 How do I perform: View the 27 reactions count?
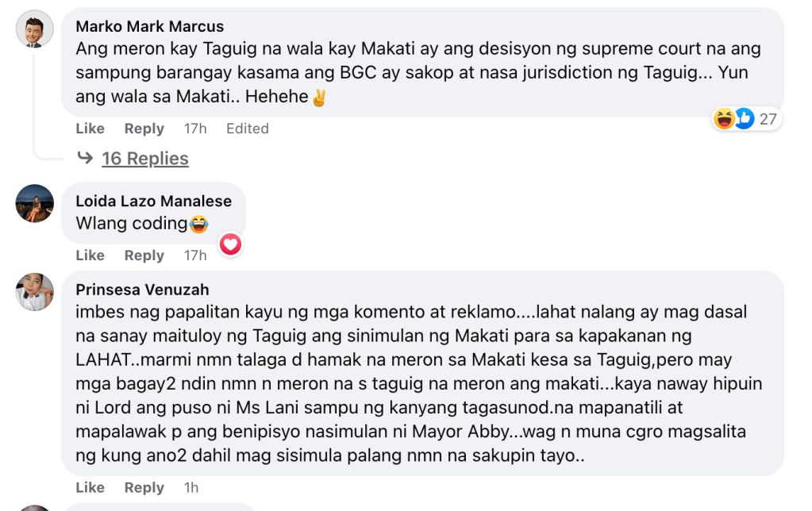click(768, 119)
